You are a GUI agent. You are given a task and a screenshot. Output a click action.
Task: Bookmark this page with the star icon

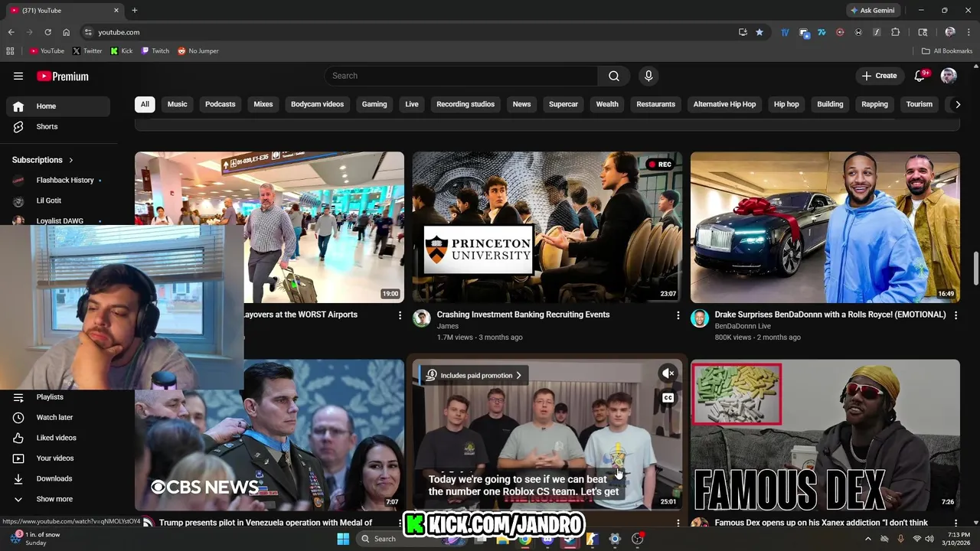point(759,32)
